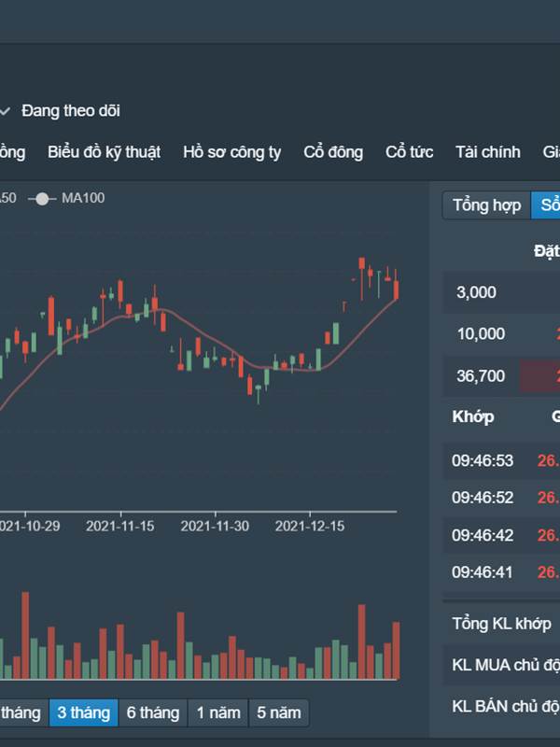Toggle the MA100 line legend marker
Viewport: 560px width, 747px height.
tap(41, 198)
